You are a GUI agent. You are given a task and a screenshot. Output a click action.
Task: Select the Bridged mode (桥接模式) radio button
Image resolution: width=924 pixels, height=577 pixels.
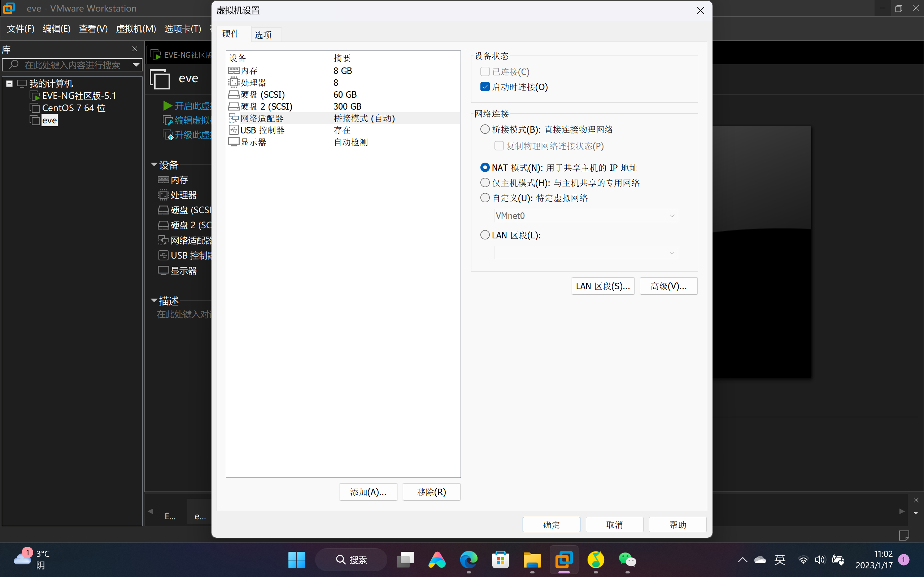pyautogui.click(x=485, y=129)
